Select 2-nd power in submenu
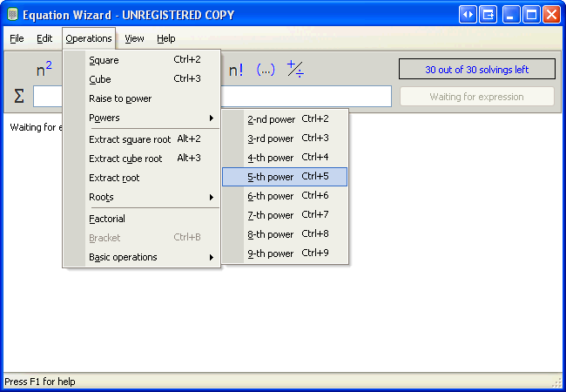This screenshot has height=392, width=566. [x=285, y=118]
